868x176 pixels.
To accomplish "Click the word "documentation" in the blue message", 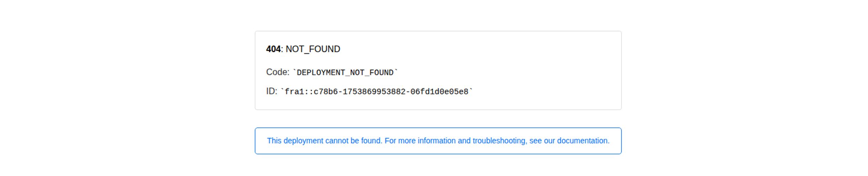I will pos(582,141).
